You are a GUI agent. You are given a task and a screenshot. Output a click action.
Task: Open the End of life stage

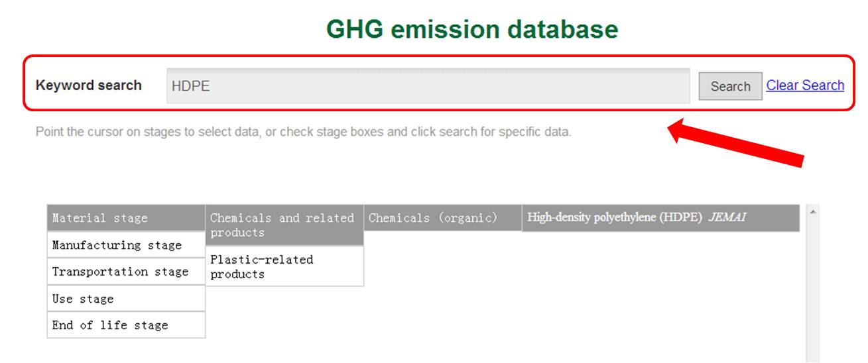[x=126, y=325]
